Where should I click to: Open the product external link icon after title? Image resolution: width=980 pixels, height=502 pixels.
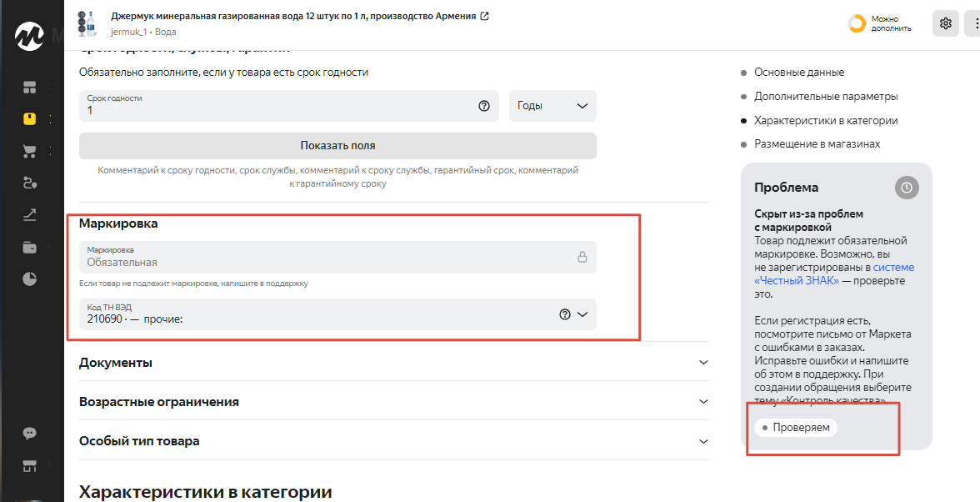tap(483, 16)
